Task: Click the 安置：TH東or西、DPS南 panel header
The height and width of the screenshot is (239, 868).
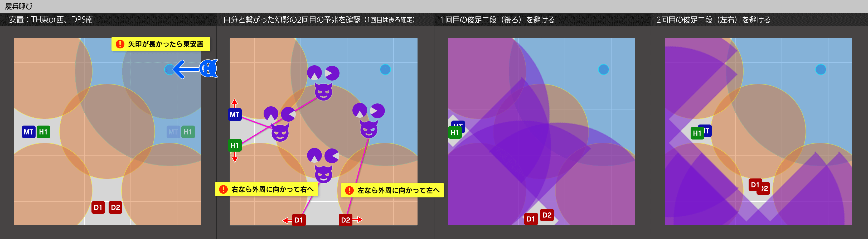Action: 51,20
